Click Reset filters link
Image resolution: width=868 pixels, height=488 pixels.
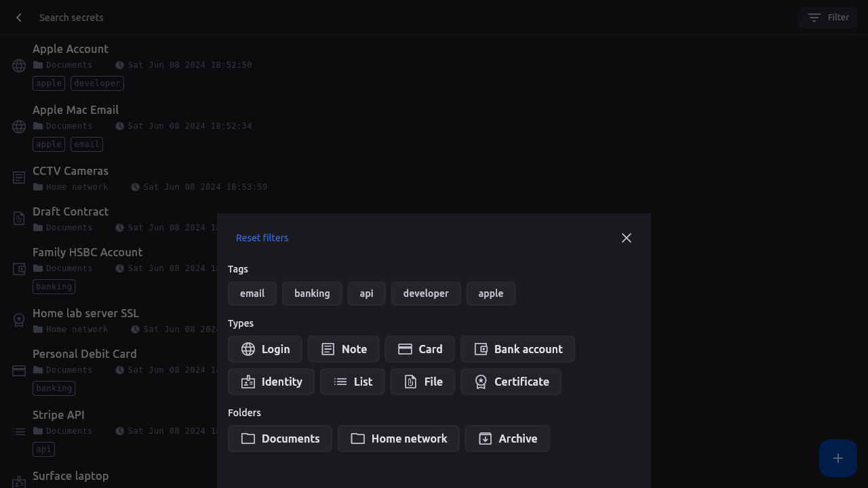pyautogui.click(x=262, y=238)
